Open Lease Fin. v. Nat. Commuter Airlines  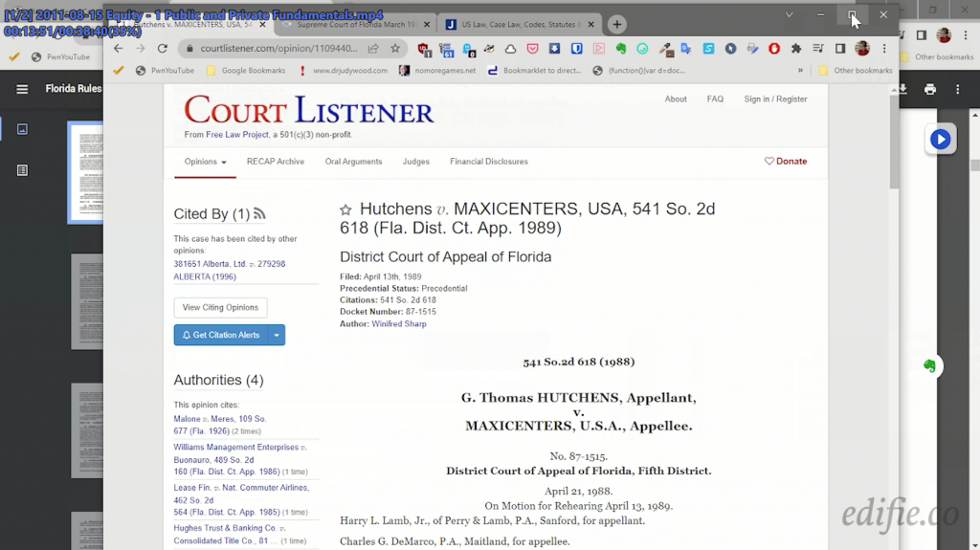[241, 500]
